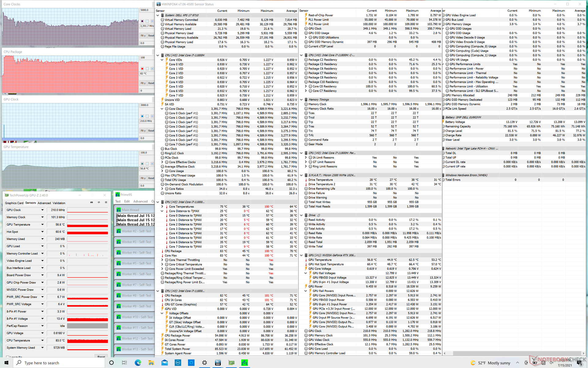
Task: Open Hot Spot sensor dropdown arrow
Action: click(42, 232)
